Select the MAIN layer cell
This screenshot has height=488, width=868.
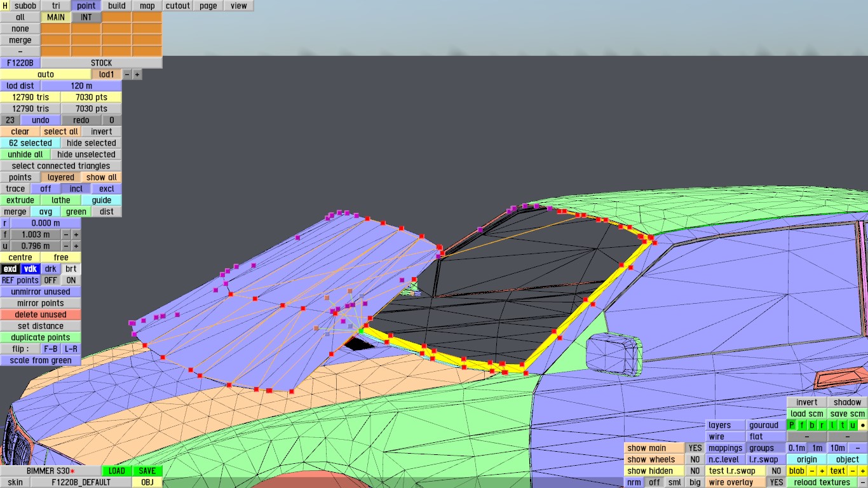pos(56,17)
